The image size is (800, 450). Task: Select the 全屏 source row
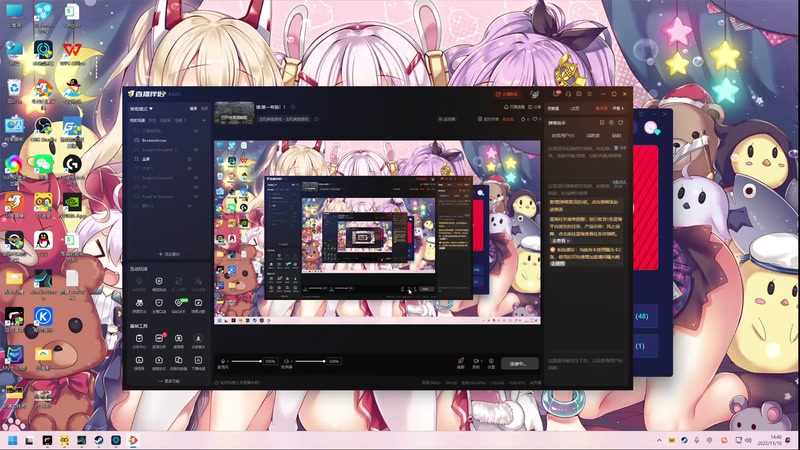click(x=168, y=159)
